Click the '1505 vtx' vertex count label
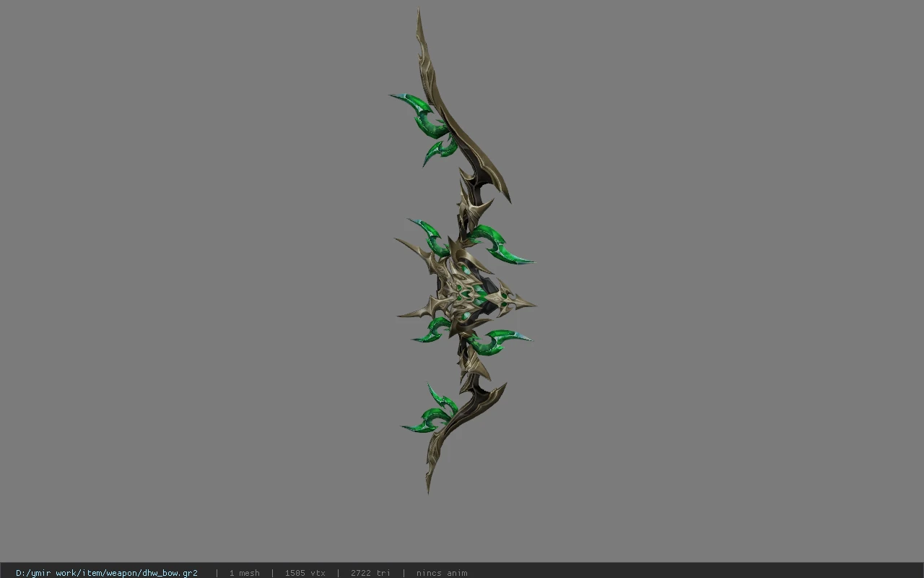This screenshot has width=924, height=578. pos(305,573)
